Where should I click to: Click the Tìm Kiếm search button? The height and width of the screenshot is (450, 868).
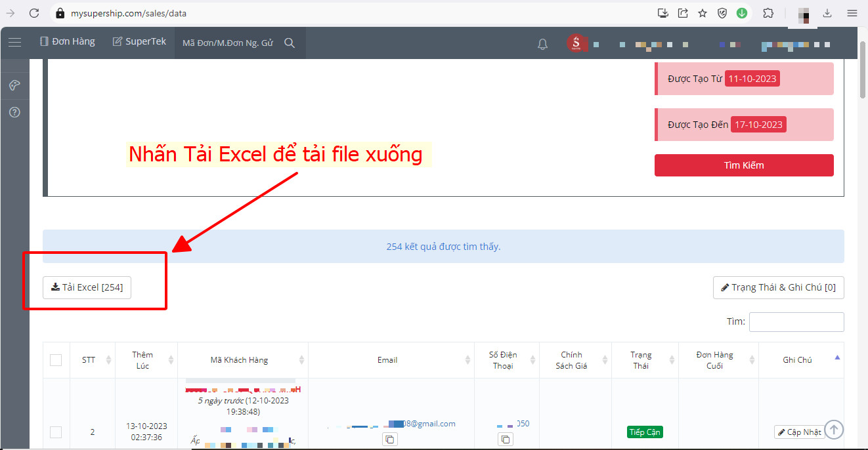pyautogui.click(x=744, y=165)
